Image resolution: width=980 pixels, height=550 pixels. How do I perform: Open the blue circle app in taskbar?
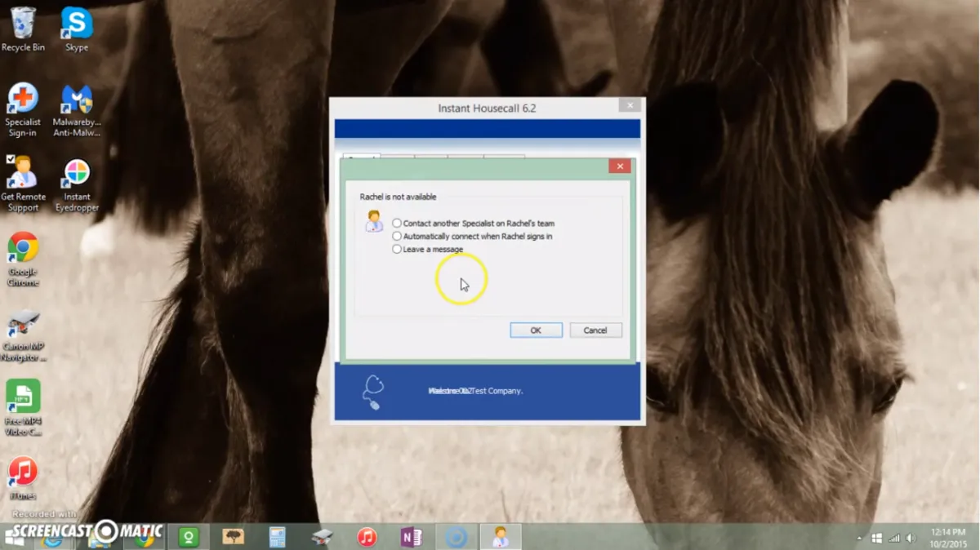[x=456, y=537]
